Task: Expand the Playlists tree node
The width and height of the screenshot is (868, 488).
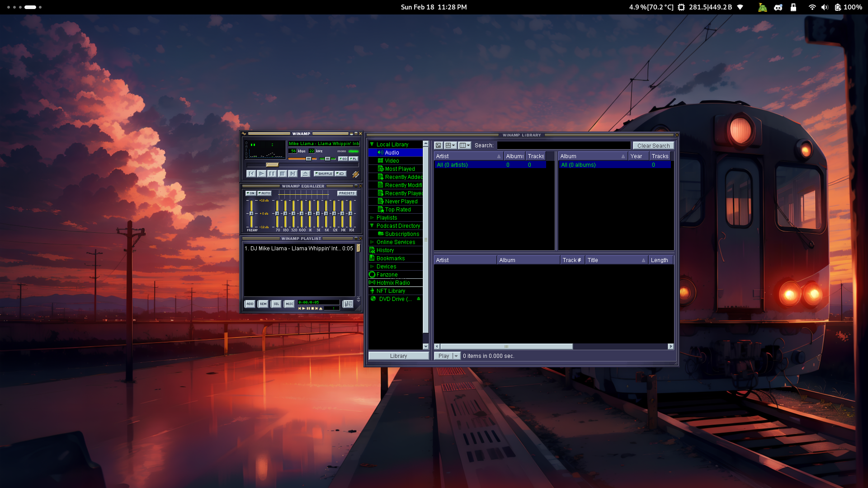Action: [372, 218]
